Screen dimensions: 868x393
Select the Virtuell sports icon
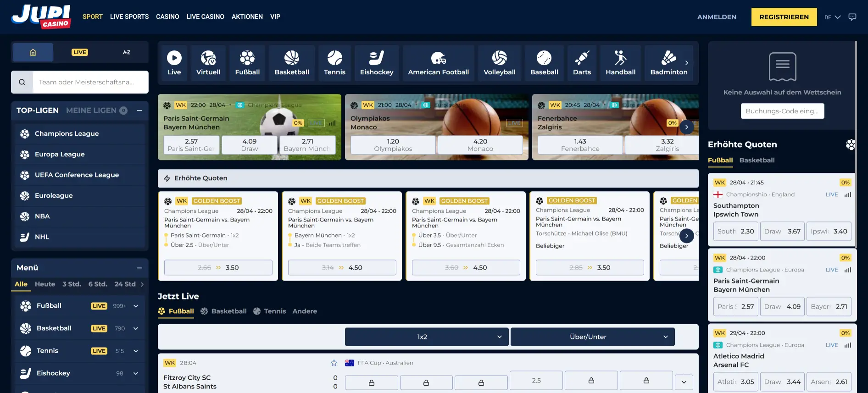click(208, 63)
